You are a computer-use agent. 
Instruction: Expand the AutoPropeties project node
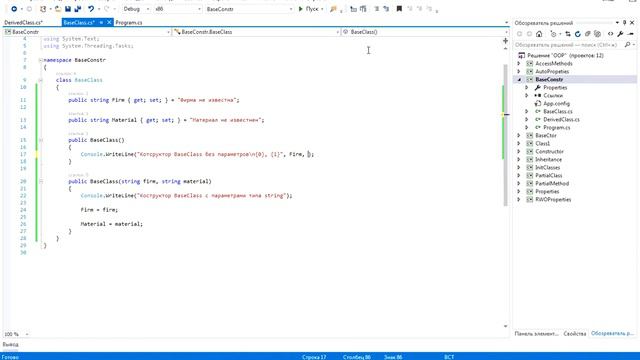[x=519, y=71]
